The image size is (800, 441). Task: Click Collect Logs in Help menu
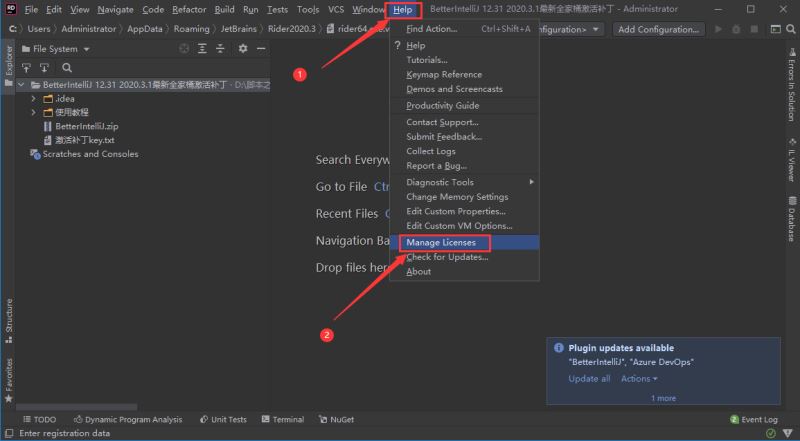pyautogui.click(x=464, y=151)
